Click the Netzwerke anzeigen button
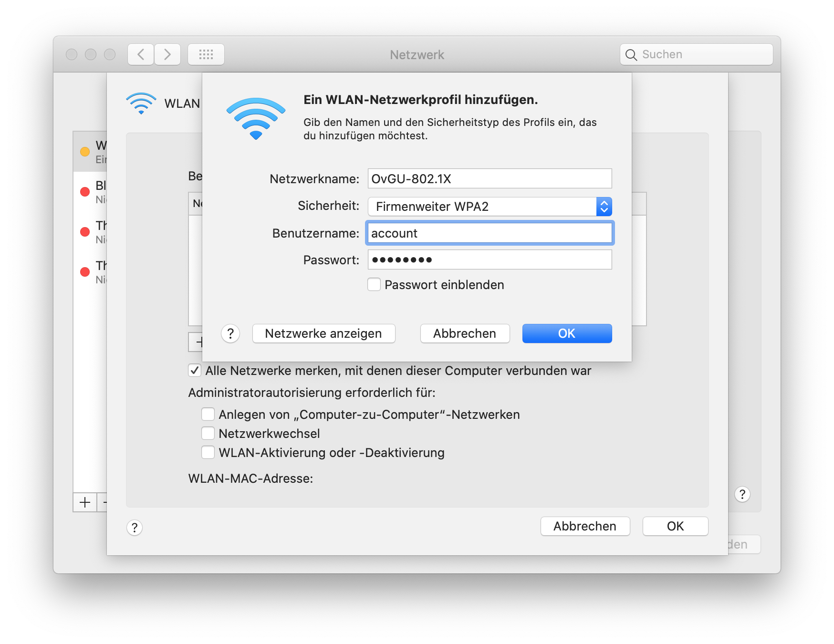The width and height of the screenshot is (834, 644). coord(323,333)
